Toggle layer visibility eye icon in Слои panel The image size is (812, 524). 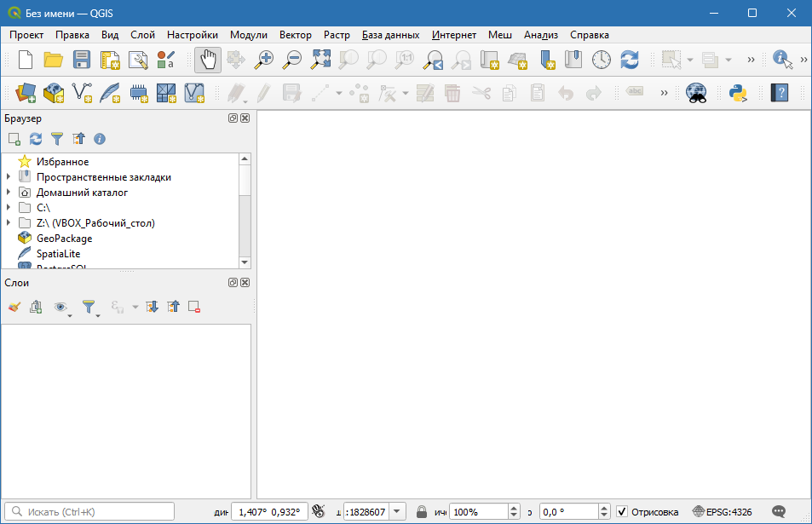click(61, 307)
